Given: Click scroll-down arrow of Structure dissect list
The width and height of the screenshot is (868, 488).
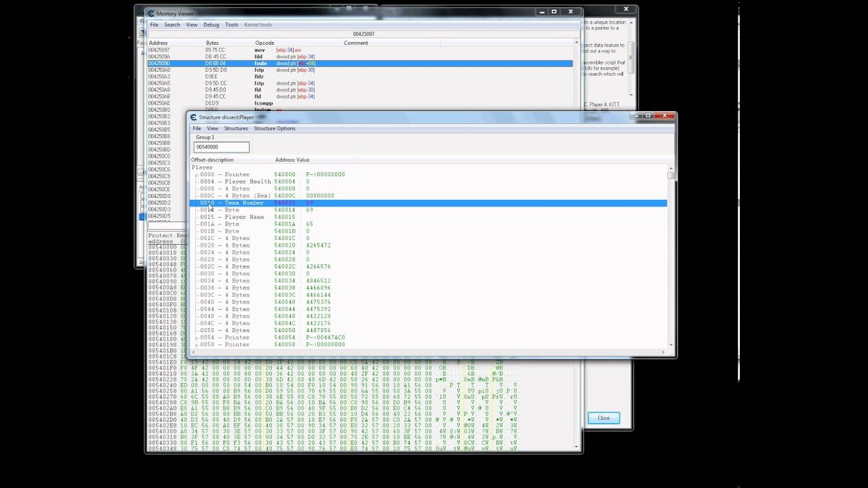Looking at the screenshot, I should tap(671, 345).
